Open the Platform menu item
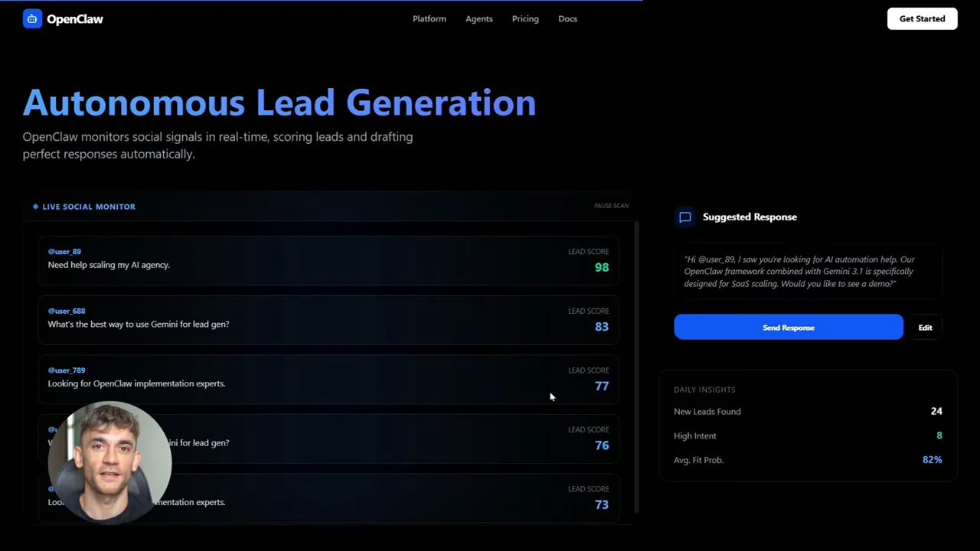980x551 pixels. pyautogui.click(x=429, y=19)
